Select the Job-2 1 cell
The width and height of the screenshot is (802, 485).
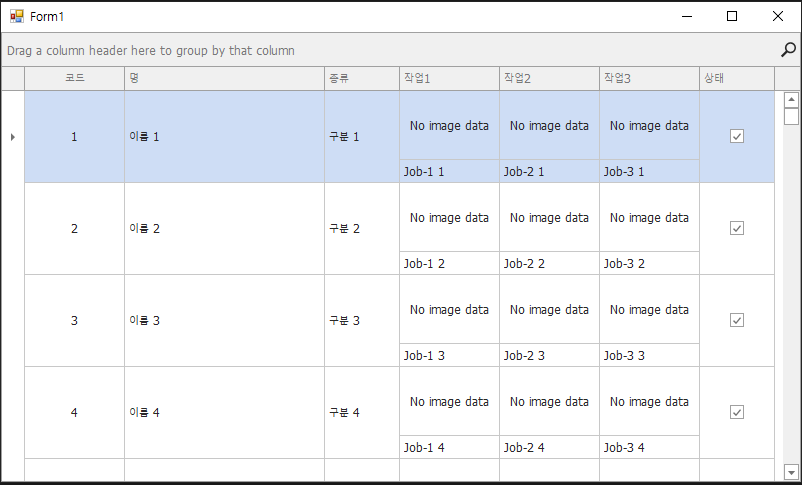[549, 171]
